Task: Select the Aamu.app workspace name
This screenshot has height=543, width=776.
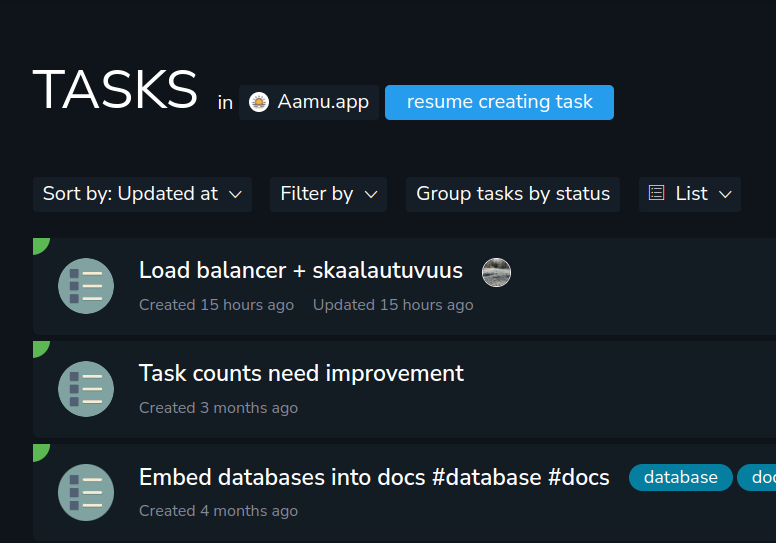Action: 323,102
